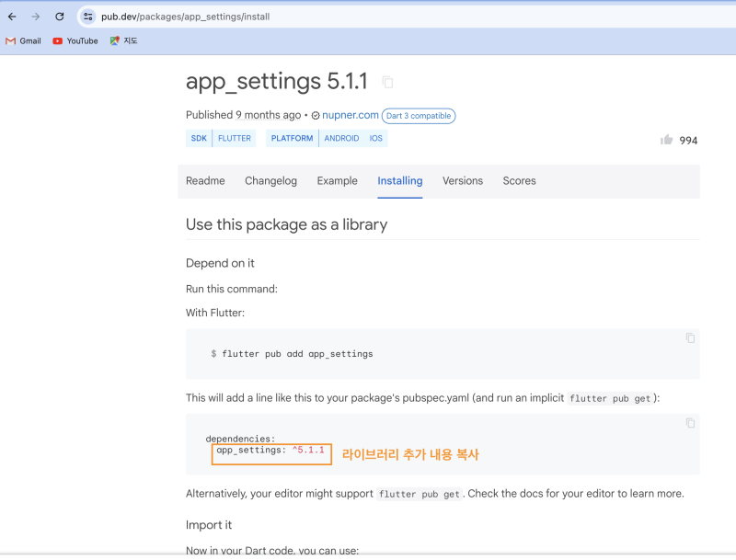736x560 pixels.
Task: Click the Dart 3 compatible badge
Action: 419,116
